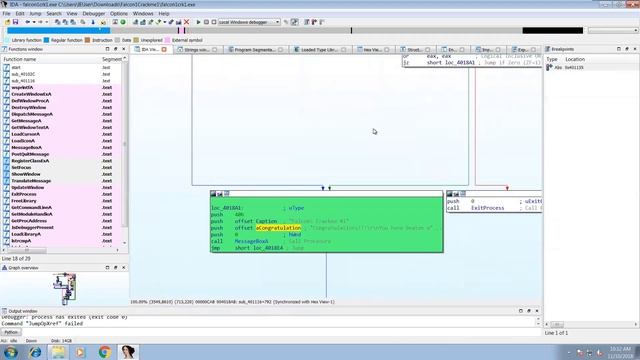This screenshot has width=640, height=360.
Task: Float the Functions window panel
Action: 116,49
